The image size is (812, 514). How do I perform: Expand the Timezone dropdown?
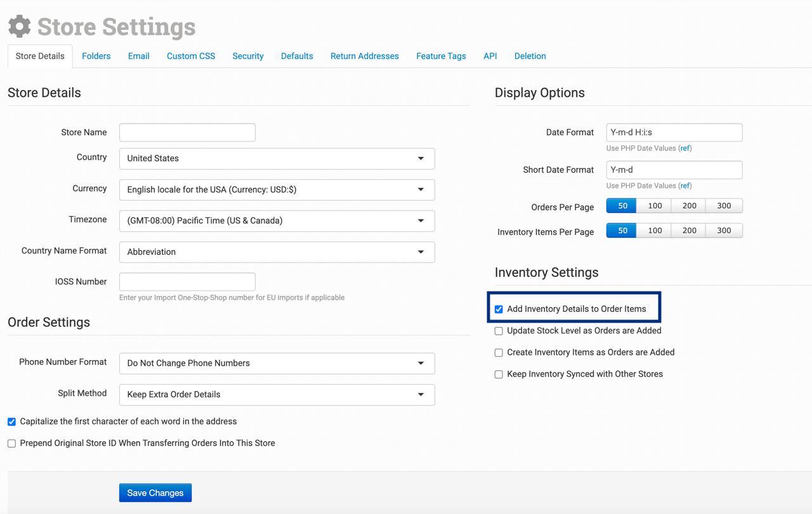[x=277, y=221]
